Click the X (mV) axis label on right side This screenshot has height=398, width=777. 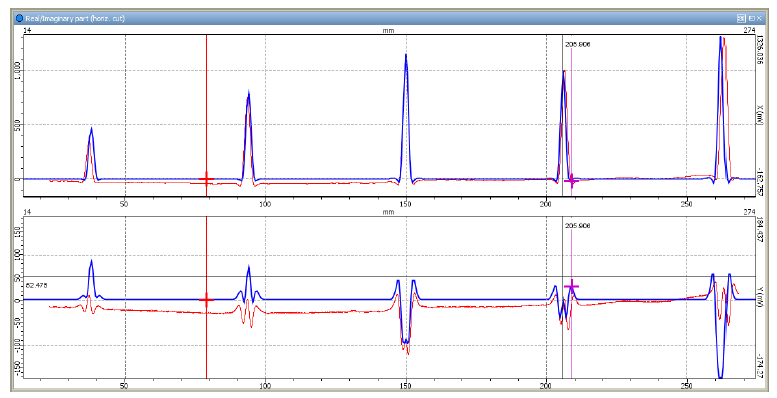759,116
